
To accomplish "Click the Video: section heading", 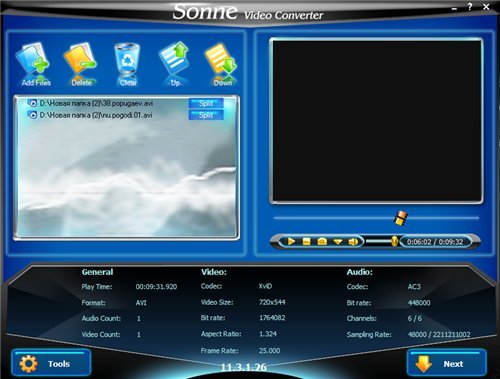I will (214, 272).
